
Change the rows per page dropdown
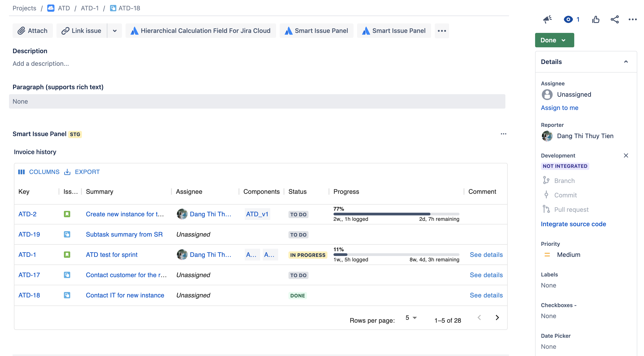(x=411, y=318)
